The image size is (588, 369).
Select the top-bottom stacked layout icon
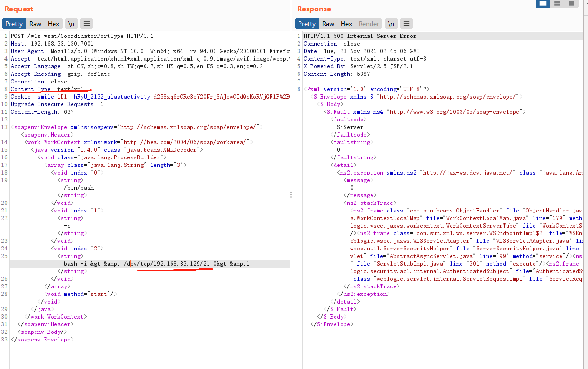point(557,4)
